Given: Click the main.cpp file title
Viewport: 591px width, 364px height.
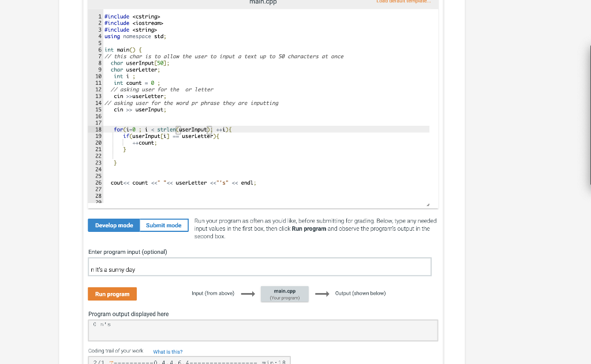Looking at the screenshot, I should [263, 2].
